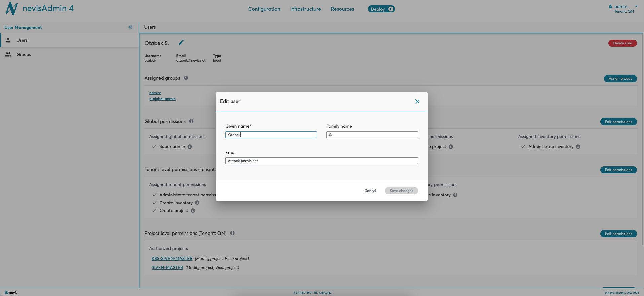Click the nevisAdmin 4 logo icon

pos(12,9)
